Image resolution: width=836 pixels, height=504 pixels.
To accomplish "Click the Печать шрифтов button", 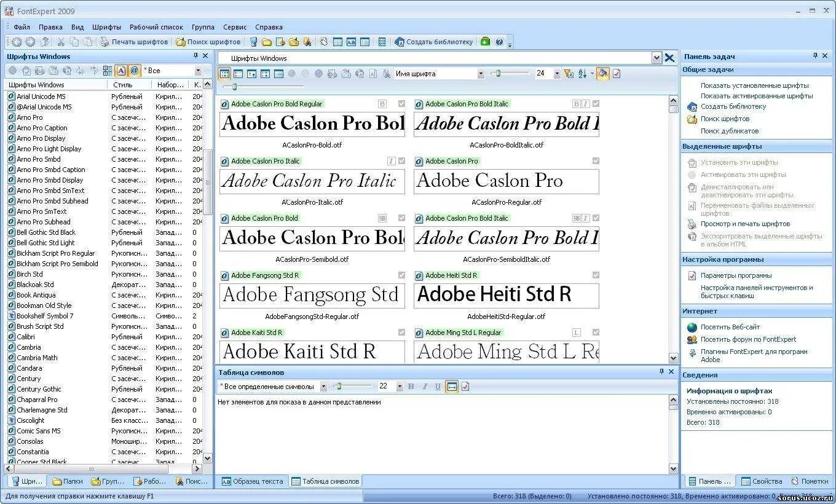I will pyautogui.click(x=134, y=42).
